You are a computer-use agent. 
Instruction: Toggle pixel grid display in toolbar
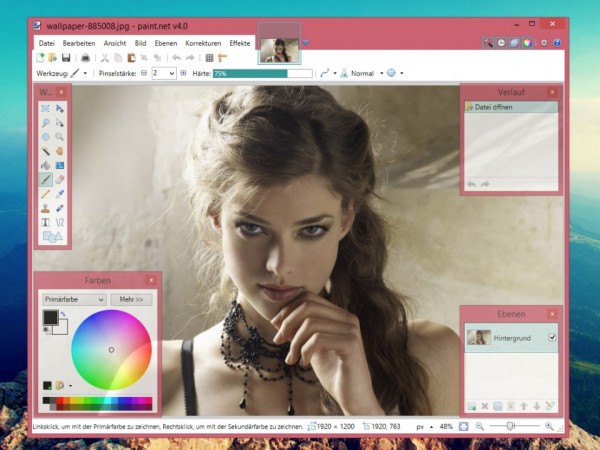tap(209, 58)
